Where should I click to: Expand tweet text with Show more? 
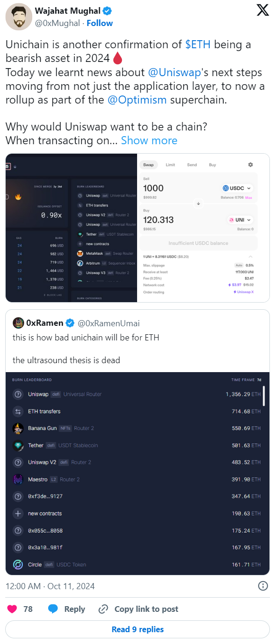pyautogui.click(x=149, y=140)
